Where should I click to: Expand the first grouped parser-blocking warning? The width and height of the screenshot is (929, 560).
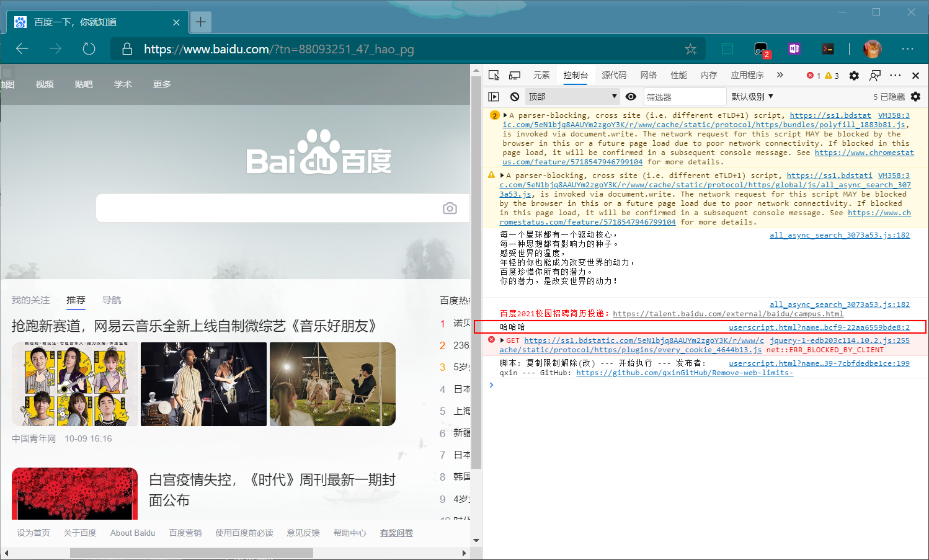pos(505,115)
